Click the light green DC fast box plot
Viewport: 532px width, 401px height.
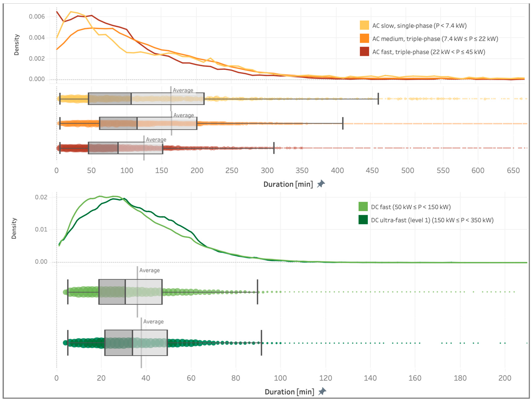130,292
